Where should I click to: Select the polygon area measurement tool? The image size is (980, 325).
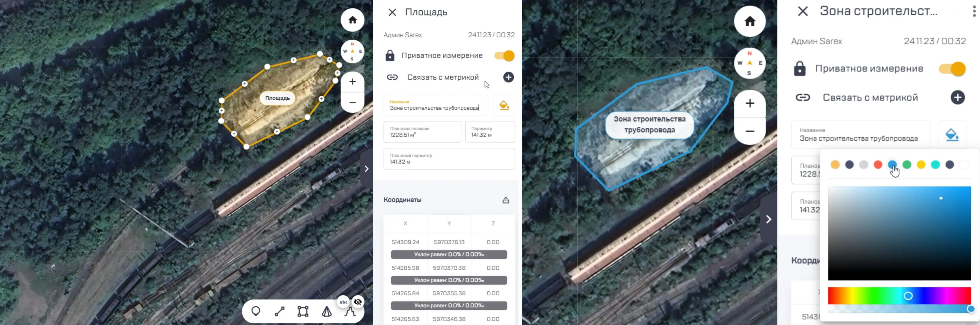303,311
